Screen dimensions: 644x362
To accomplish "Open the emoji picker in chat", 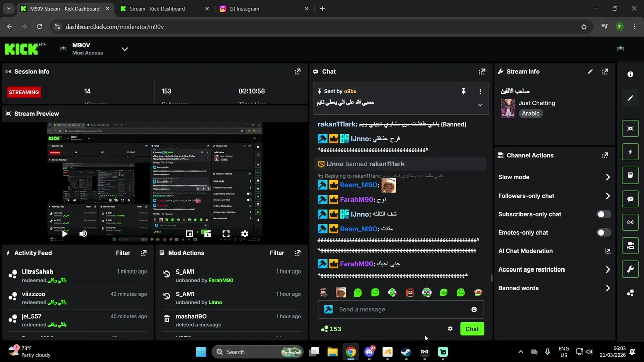I will pyautogui.click(x=474, y=309).
